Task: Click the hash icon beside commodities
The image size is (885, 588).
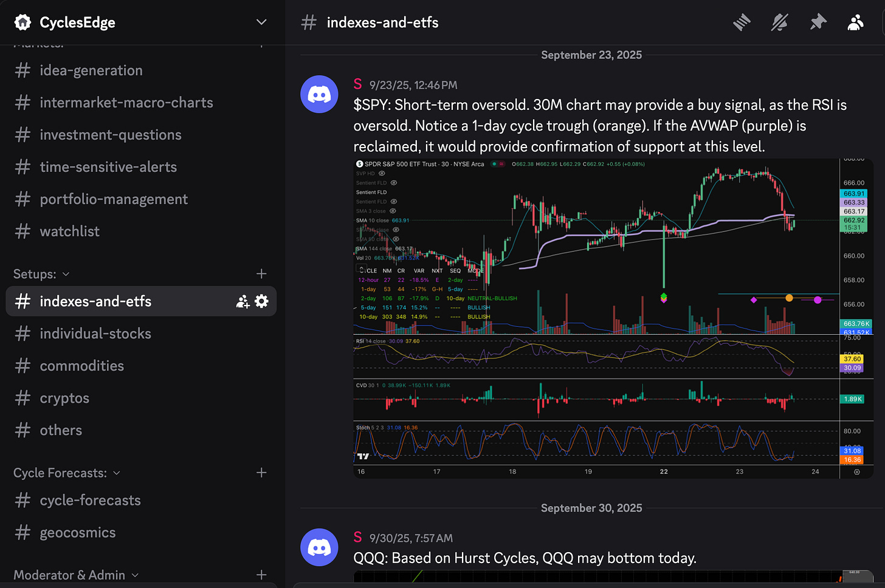Action: pyautogui.click(x=22, y=366)
